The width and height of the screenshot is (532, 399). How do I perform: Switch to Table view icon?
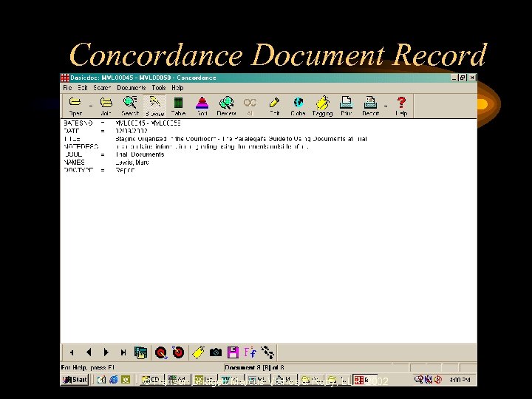178,106
